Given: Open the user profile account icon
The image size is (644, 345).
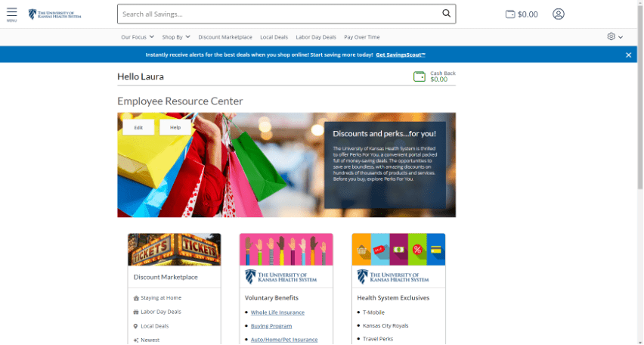Looking at the screenshot, I should click(558, 14).
